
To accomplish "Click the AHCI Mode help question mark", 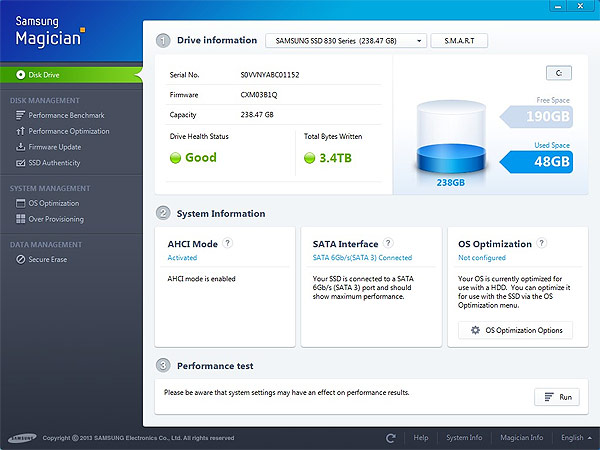I will [228, 243].
